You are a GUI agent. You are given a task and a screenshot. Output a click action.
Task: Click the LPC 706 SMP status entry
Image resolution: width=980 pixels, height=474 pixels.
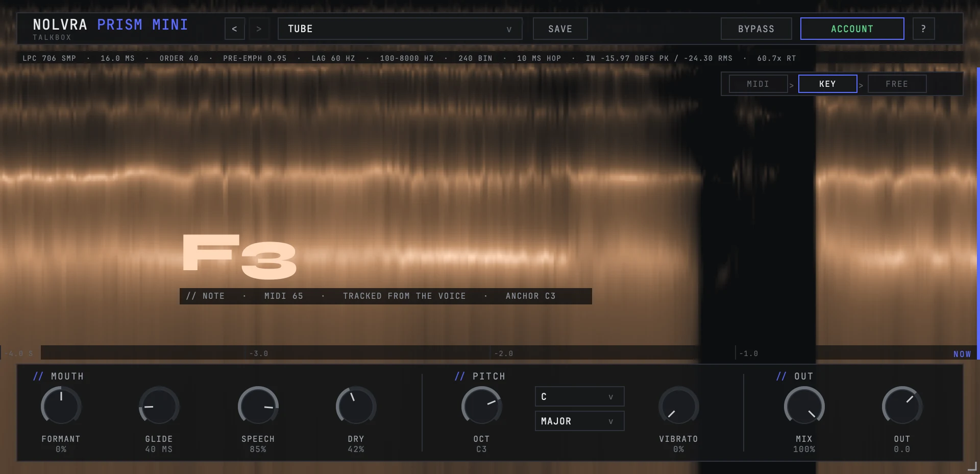coord(50,58)
